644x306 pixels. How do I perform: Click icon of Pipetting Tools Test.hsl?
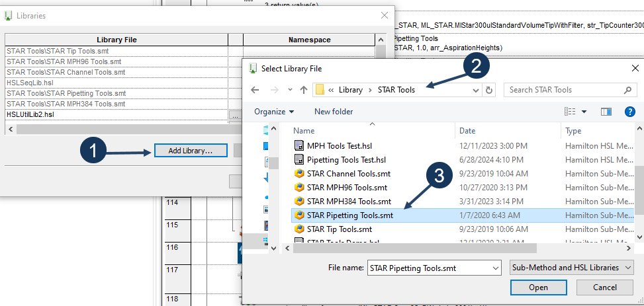[299, 159]
